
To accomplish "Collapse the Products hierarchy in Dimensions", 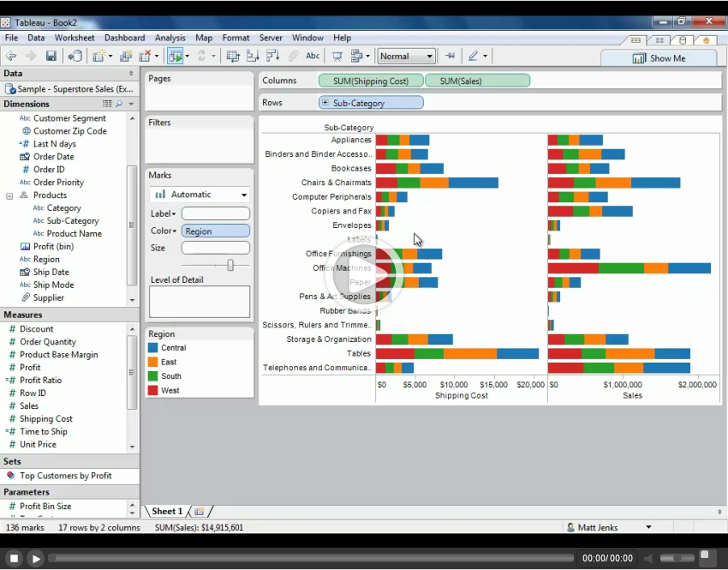I will point(10,195).
